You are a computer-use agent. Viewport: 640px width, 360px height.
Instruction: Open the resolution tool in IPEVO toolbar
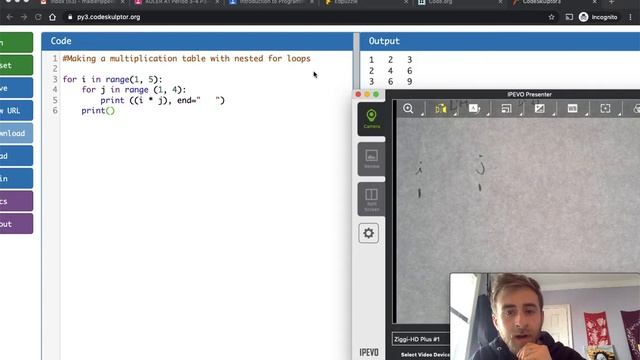(x=507, y=109)
